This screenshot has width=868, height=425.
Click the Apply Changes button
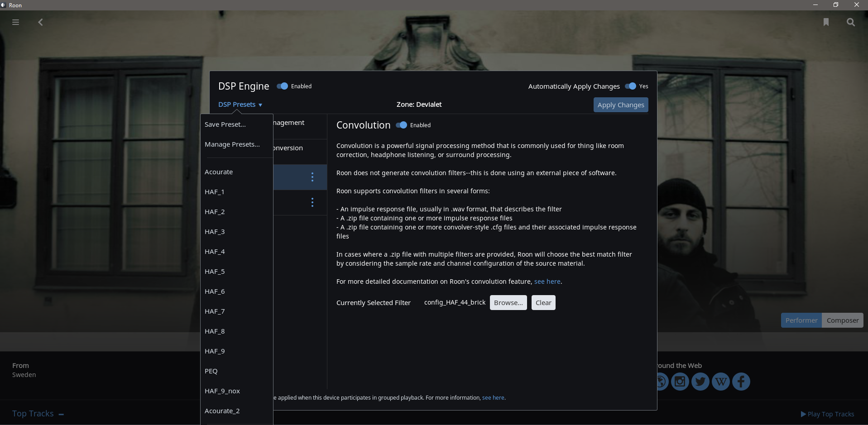click(621, 105)
